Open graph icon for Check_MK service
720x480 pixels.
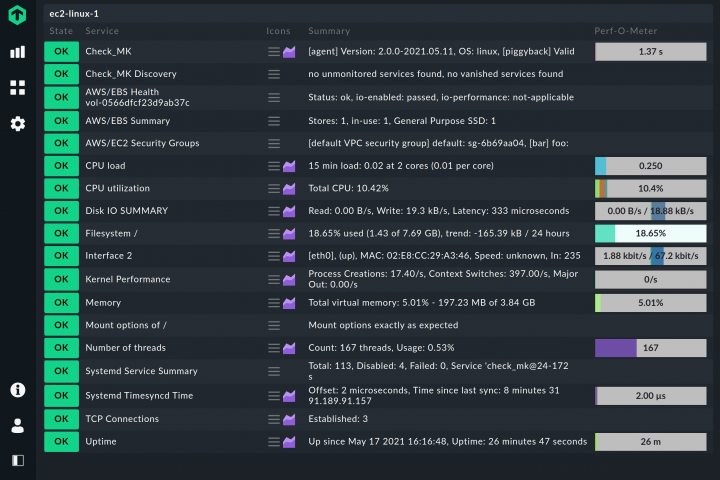point(289,51)
